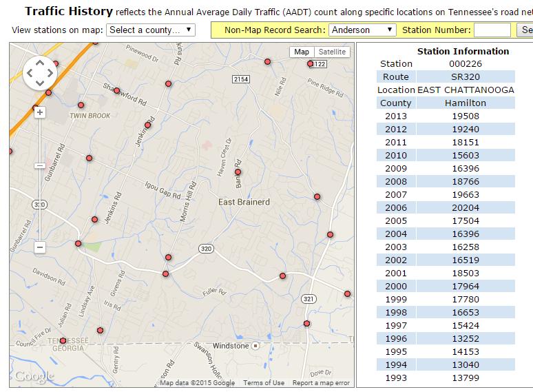
Task: Select station marker at Gunbarrel Rd and SR320
Action: pyautogui.click(x=79, y=243)
